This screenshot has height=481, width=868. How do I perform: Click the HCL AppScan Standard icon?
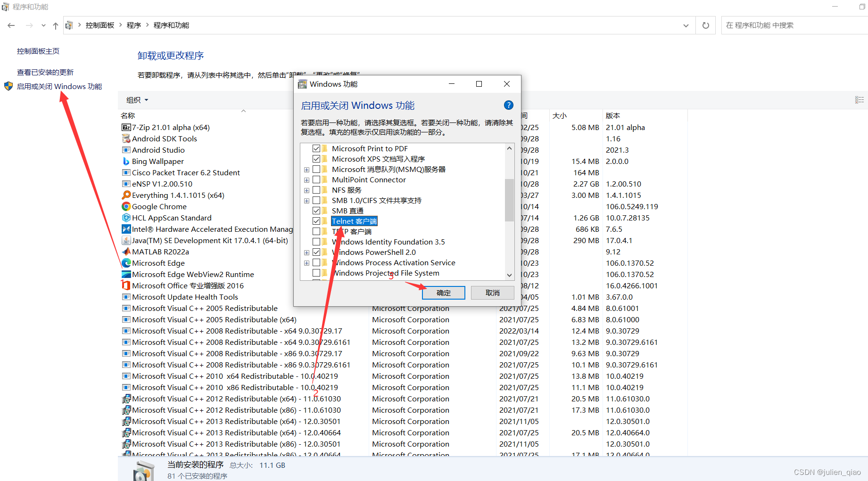[x=126, y=218]
